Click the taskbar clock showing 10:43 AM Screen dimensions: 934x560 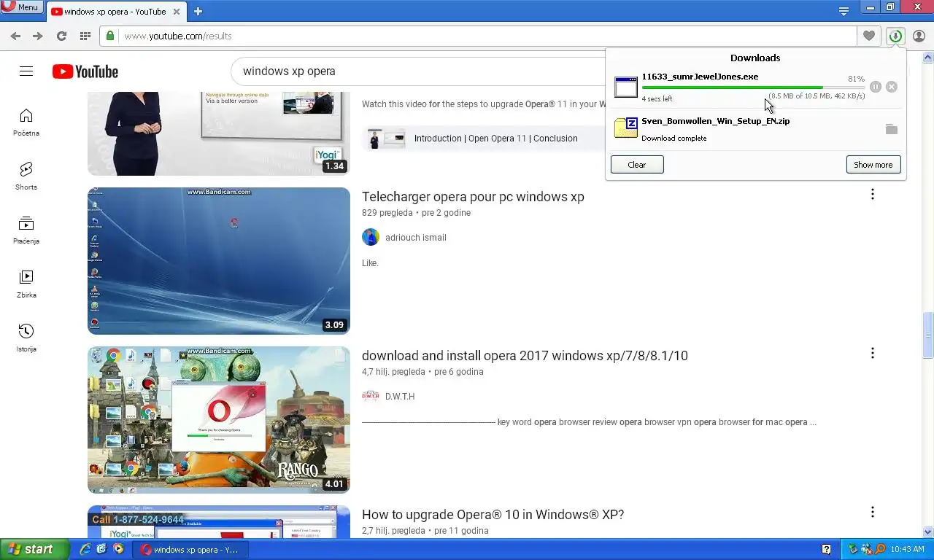click(x=908, y=549)
